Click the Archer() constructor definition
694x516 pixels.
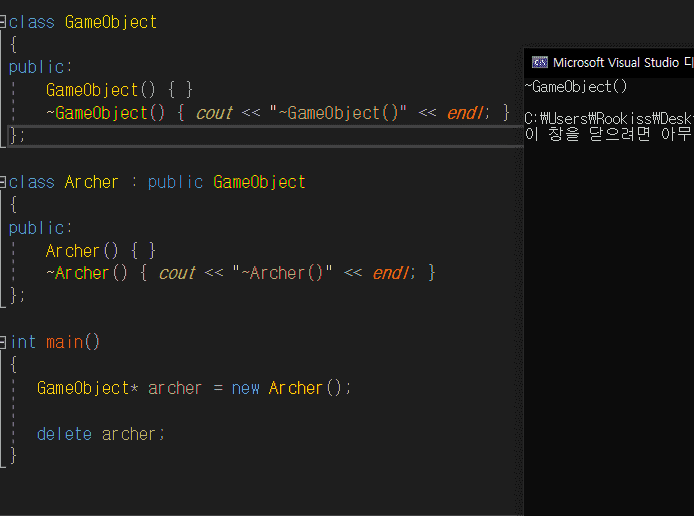click(100, 251)
